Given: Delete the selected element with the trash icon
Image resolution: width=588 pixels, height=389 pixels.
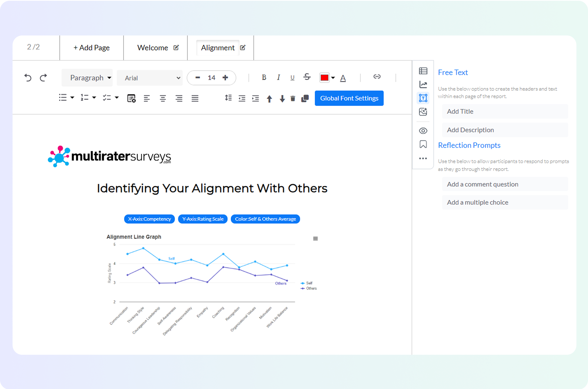Looking at the screenshot, I should 293,98.
